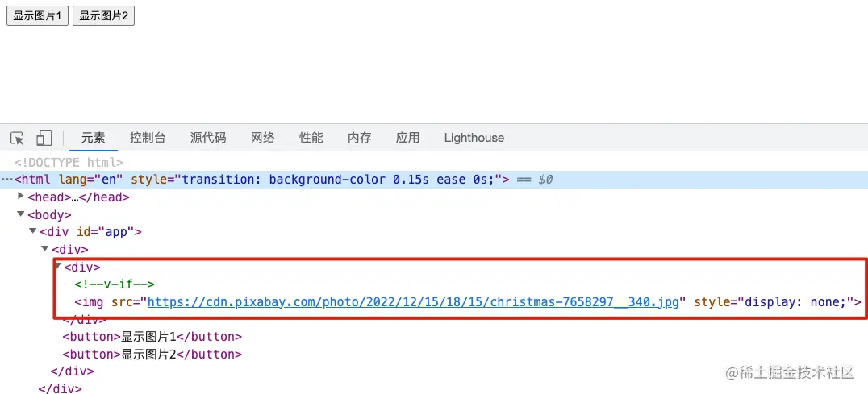Collapse the body element node

pos(21,214)
